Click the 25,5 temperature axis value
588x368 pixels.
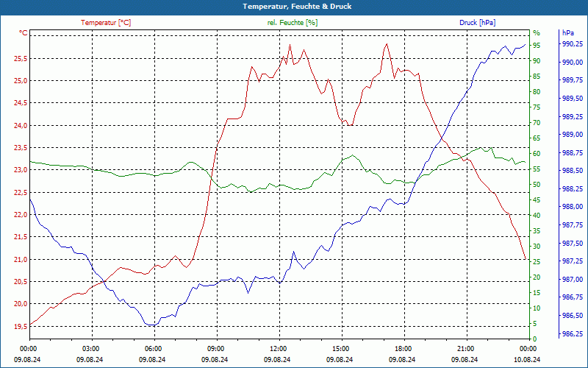pos(21,59)
